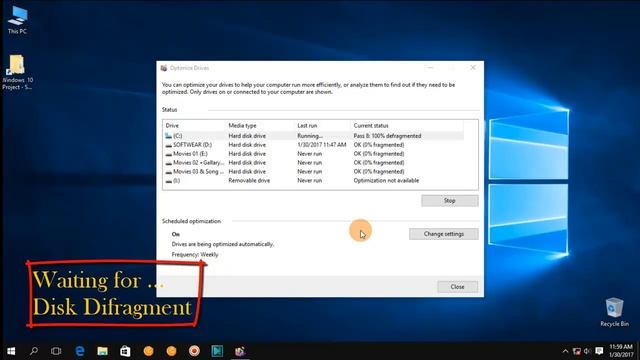Select the (I:) removable drive name
This screenshot has height=360, width=640.
click(x=176, y=180)
